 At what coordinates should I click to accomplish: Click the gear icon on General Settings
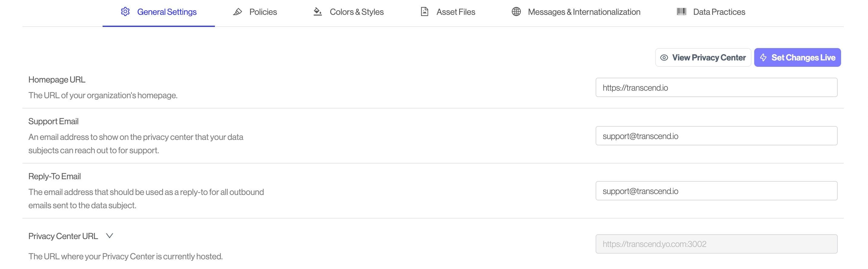125,12
